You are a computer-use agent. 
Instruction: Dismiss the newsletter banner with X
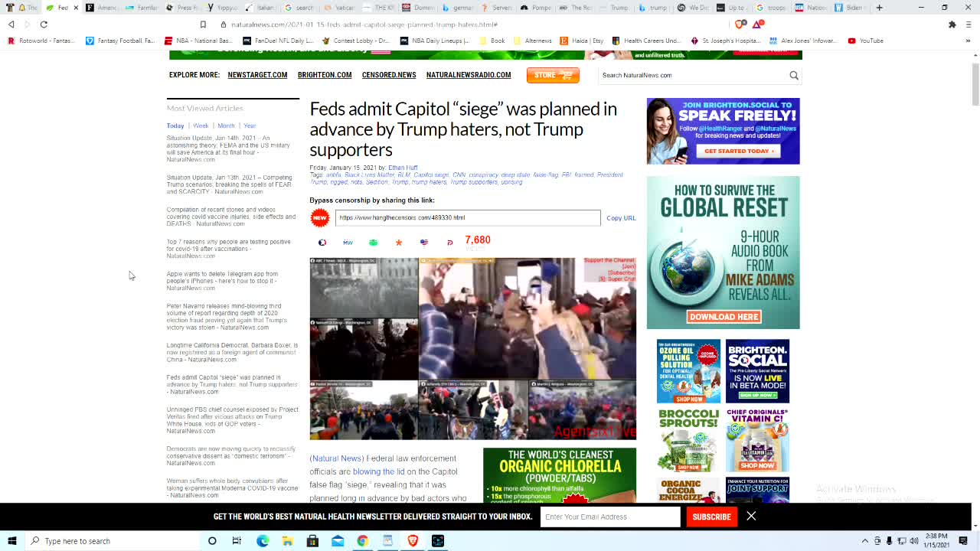[751, 516]
